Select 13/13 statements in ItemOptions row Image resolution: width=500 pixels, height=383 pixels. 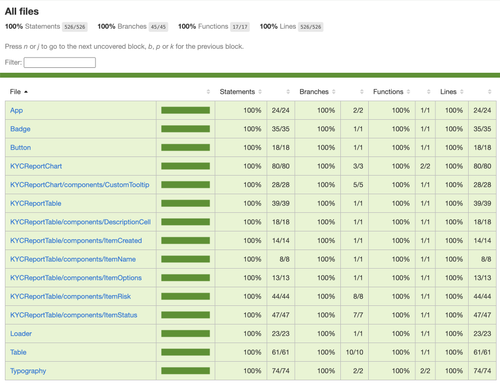click(280, 278)
